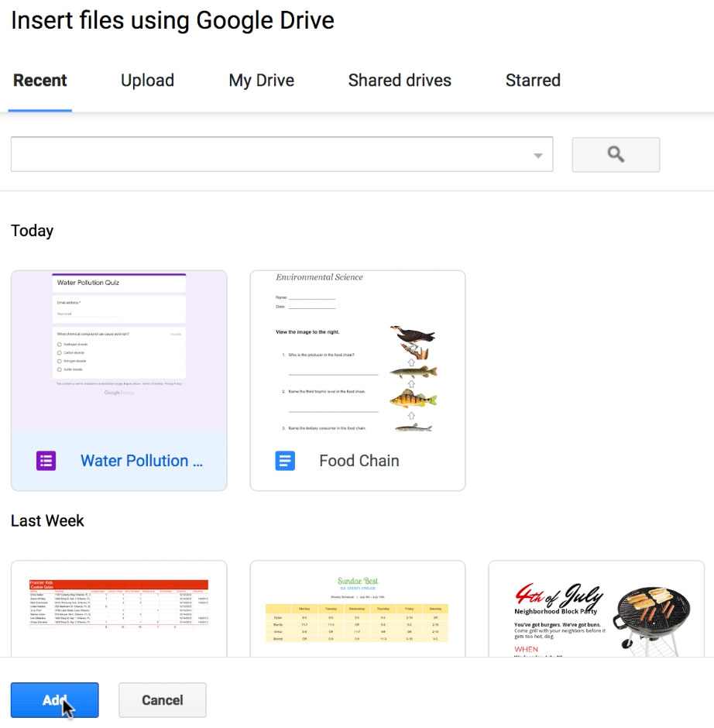
Task: Click the Water Pollution file name
Action: click(x=141, y=461)
